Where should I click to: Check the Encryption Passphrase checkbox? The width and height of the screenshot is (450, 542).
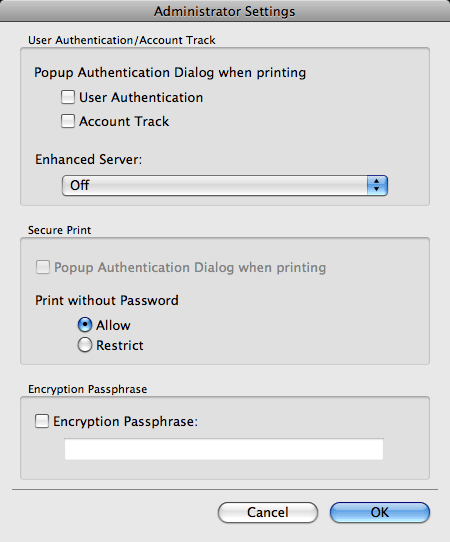coord(42,421)
